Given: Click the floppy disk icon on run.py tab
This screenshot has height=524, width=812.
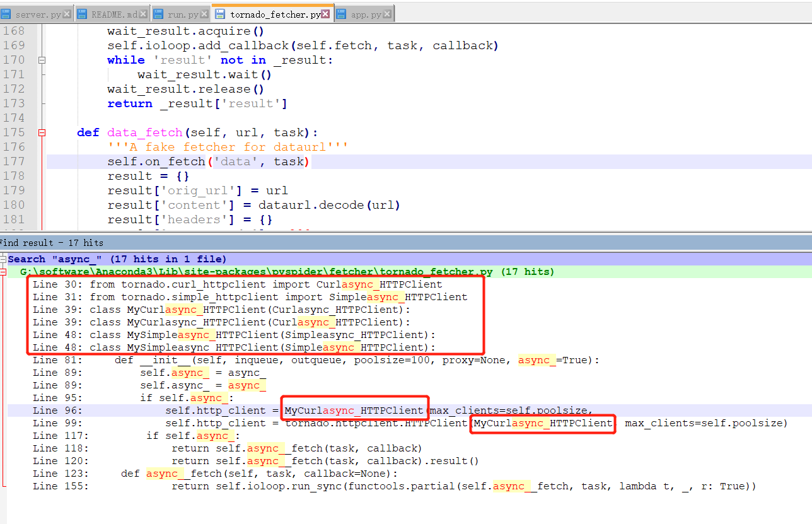Looking at the screenshot, I should [158, 13].
